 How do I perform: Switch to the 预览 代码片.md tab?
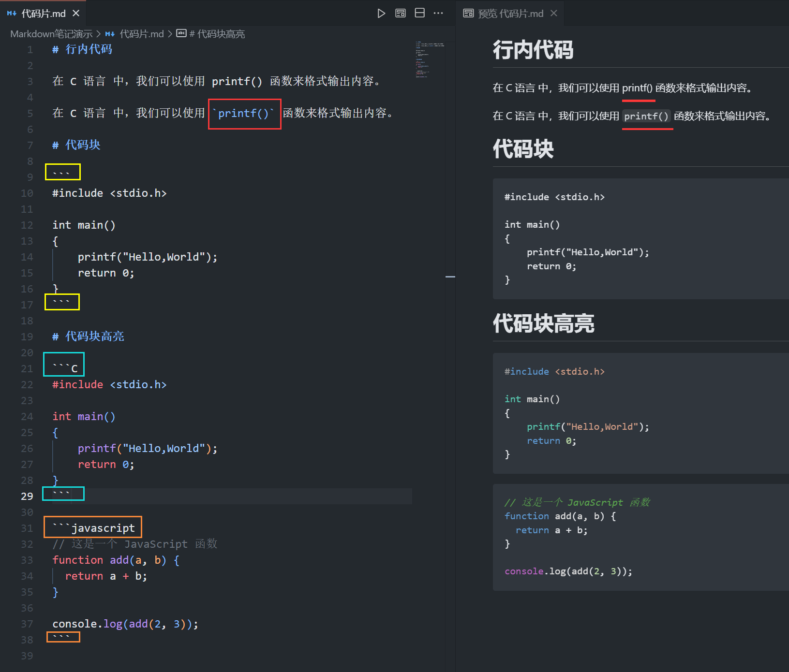point(510,13)
